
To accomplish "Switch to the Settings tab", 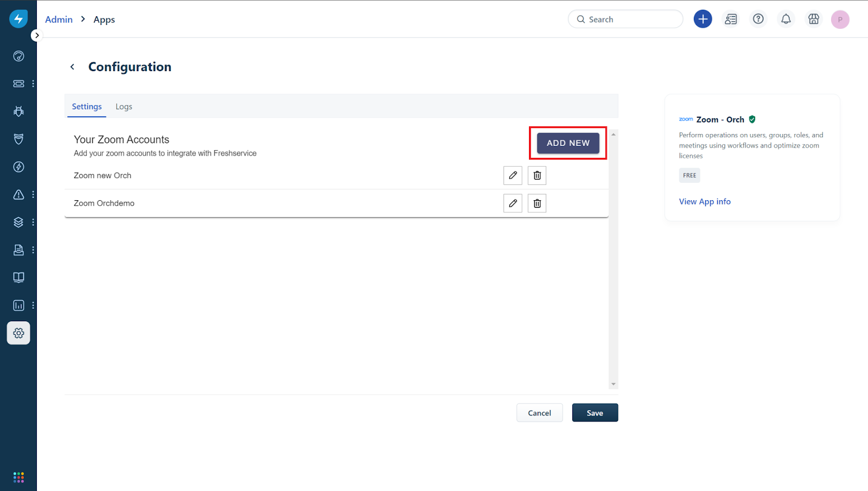I will pos(87,106).
